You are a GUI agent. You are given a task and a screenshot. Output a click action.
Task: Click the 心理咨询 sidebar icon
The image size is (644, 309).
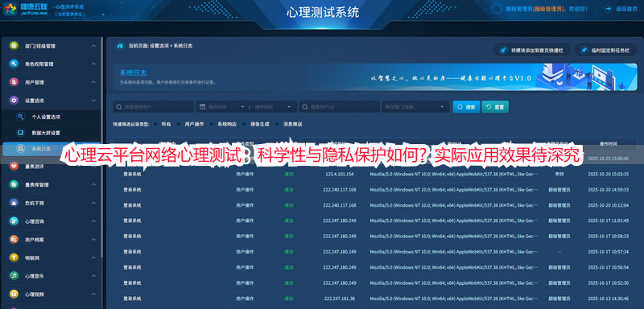pyautogui.click(x=14, y=221)
